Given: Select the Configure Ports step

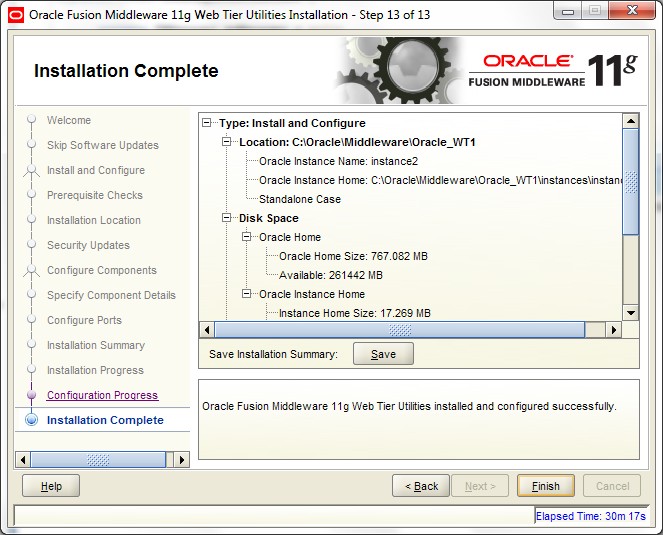Looking at the screenshot, I should [85, 320].
